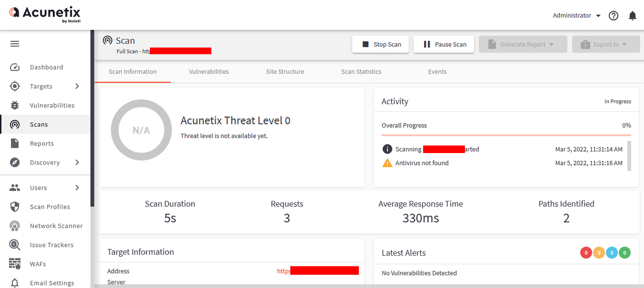Viewport: 644px width, 288px height.
Task: Select Scan Profiles in the sidebar
Action: pyautogui.click(x=45, y=207)
